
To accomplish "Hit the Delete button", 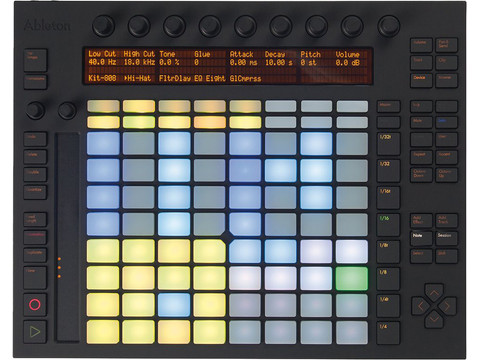I will point(35,157).
